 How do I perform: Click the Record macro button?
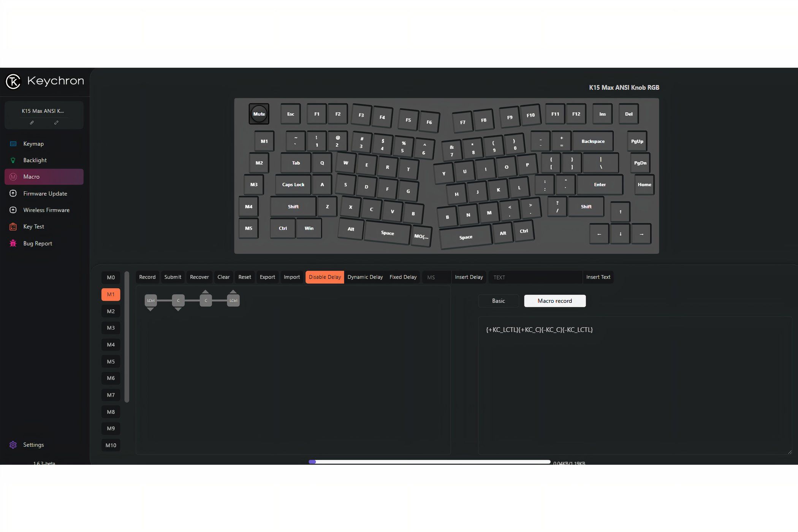(x=147, y=277)
